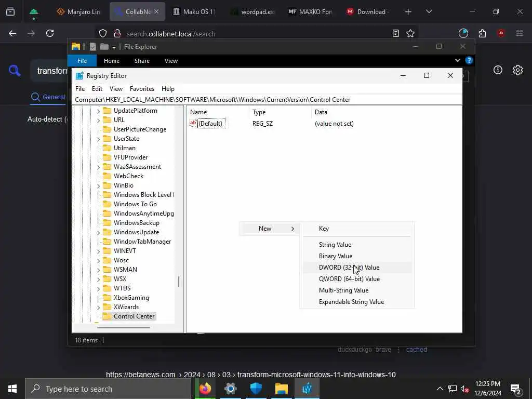Expand the XWizards key

pyautogui.click(x=98, y=307)
